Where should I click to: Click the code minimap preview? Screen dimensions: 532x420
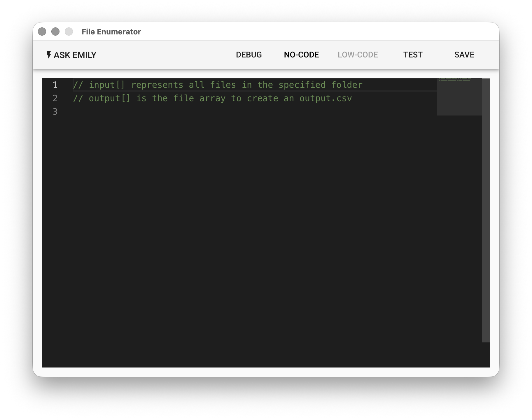click(459, 96)
